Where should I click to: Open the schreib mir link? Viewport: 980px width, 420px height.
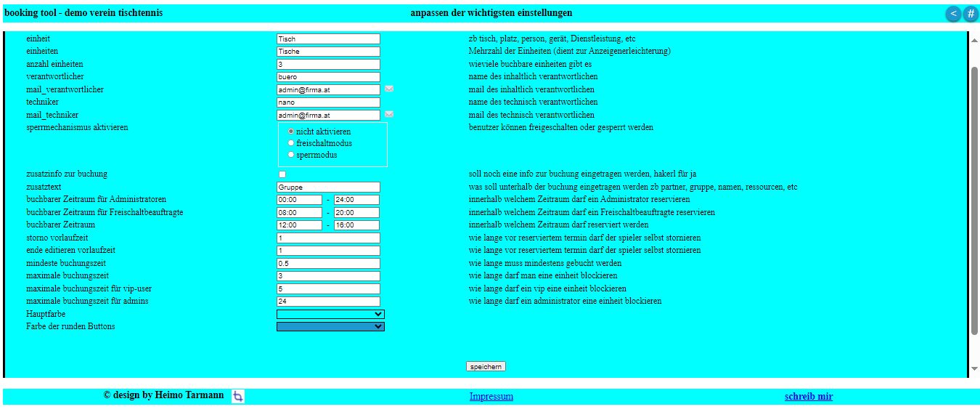809,397
